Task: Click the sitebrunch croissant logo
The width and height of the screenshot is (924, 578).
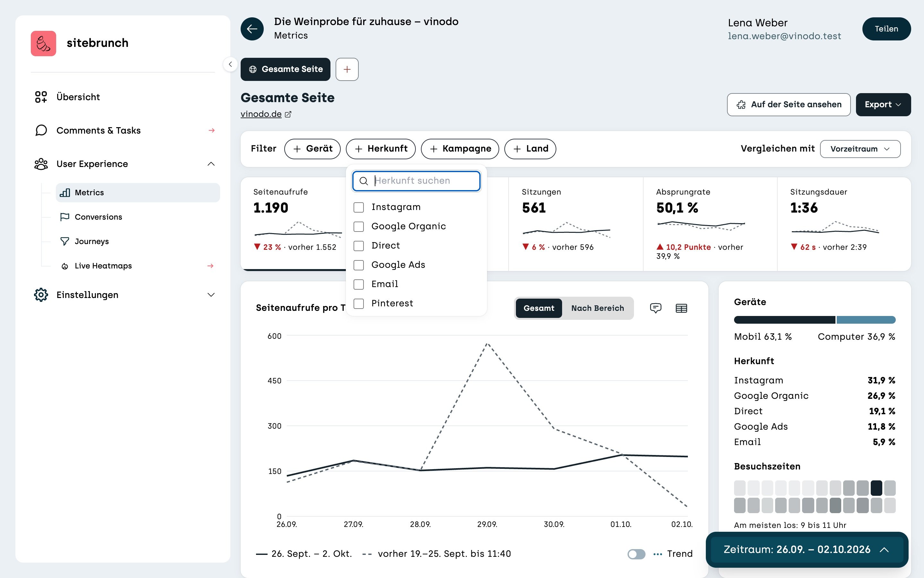Action: point(43,43)
